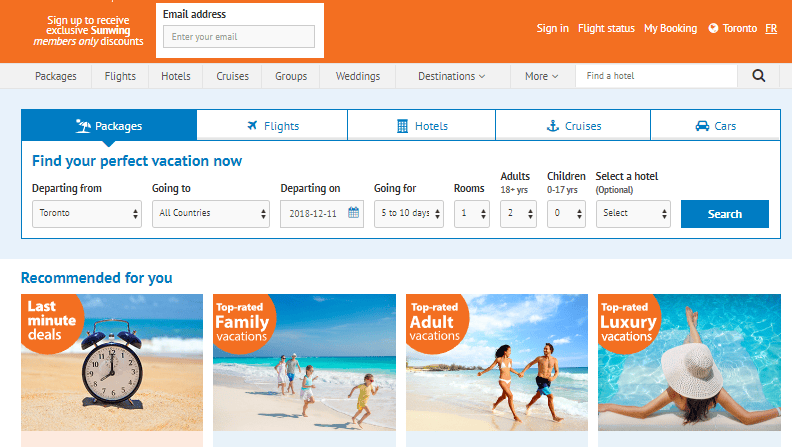
Task: Open the Children count dropdown
Action: tap(566, 214)
